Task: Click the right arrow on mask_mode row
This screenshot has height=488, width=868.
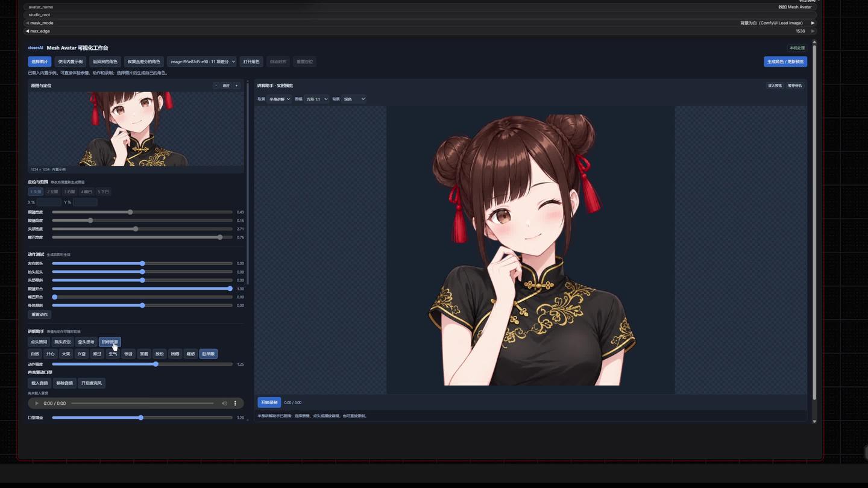Action: click(813, 23)
